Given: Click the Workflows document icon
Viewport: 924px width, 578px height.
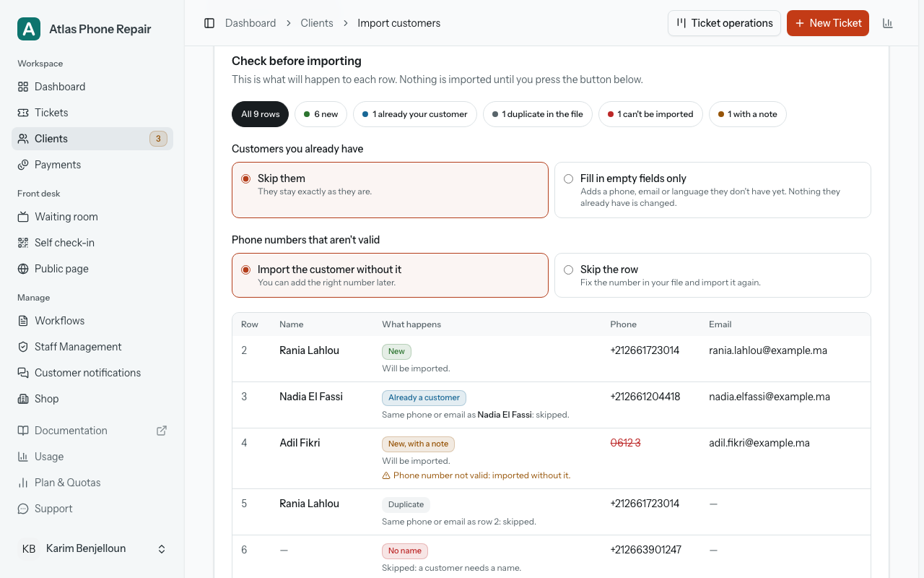Looking at the screenshot, I should [23, 321].
